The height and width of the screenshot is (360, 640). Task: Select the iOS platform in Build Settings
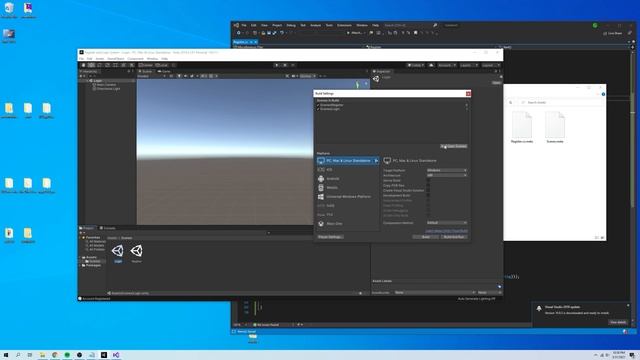pos(348,170)
